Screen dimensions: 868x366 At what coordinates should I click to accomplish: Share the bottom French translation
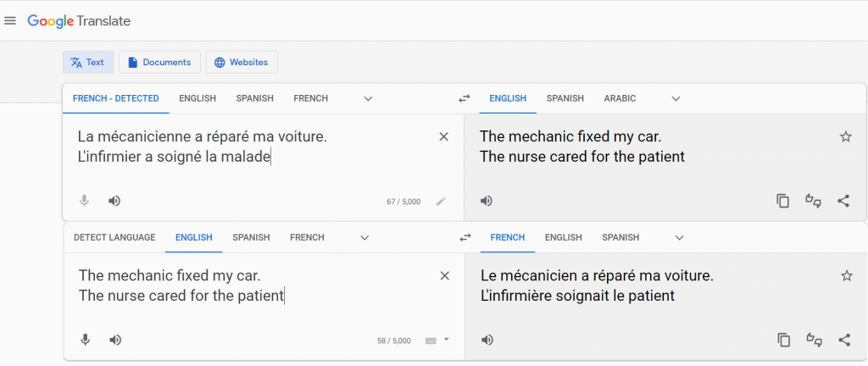[x=843, y=340]
